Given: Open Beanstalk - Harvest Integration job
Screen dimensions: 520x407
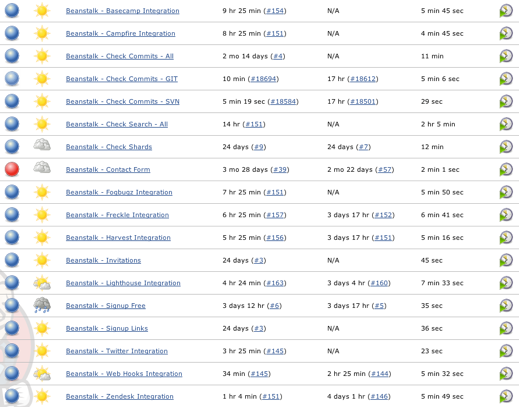Looking at the screenshot, I should (118, 238).
